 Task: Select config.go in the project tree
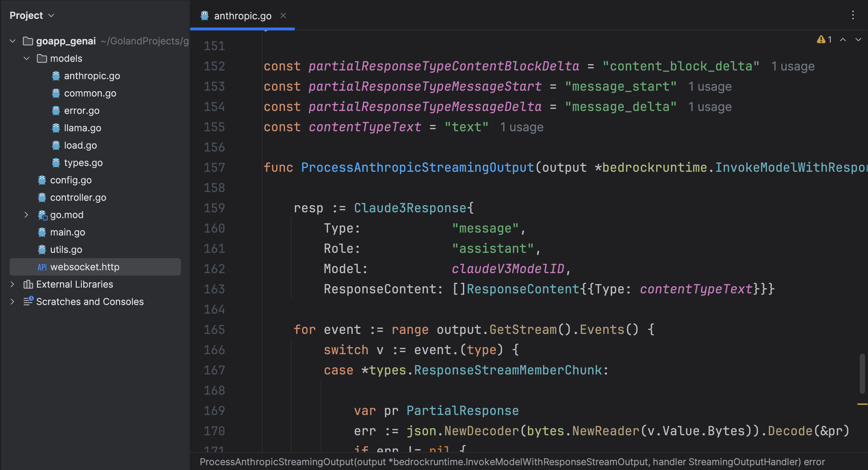(x=69, y=180)
